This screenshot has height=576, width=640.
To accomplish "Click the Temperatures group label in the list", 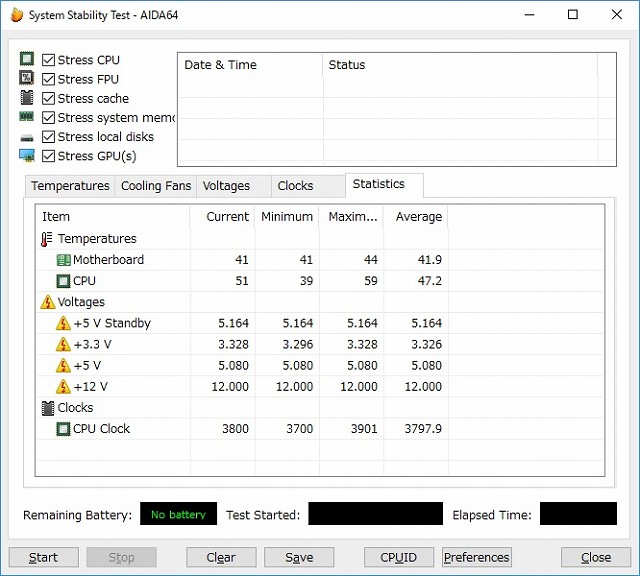I will [97, 239].
